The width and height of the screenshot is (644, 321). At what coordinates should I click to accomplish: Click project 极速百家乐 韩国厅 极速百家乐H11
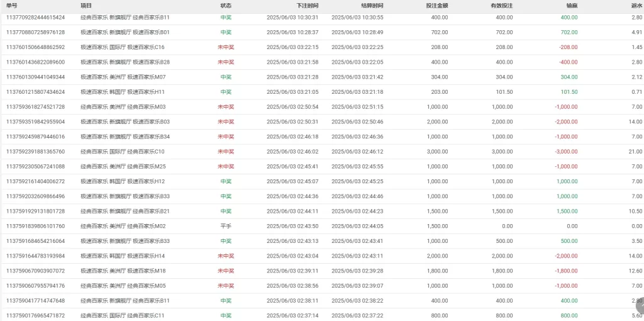pyautogui.click(x=123, y=92)
